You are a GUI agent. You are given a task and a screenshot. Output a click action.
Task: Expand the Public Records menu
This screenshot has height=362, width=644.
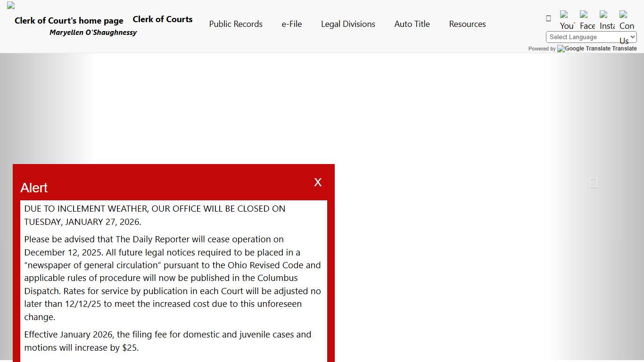click(236, 24)
